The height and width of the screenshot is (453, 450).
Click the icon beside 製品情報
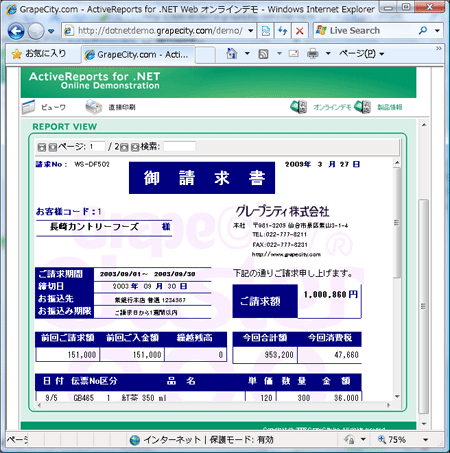click(363, 107)
